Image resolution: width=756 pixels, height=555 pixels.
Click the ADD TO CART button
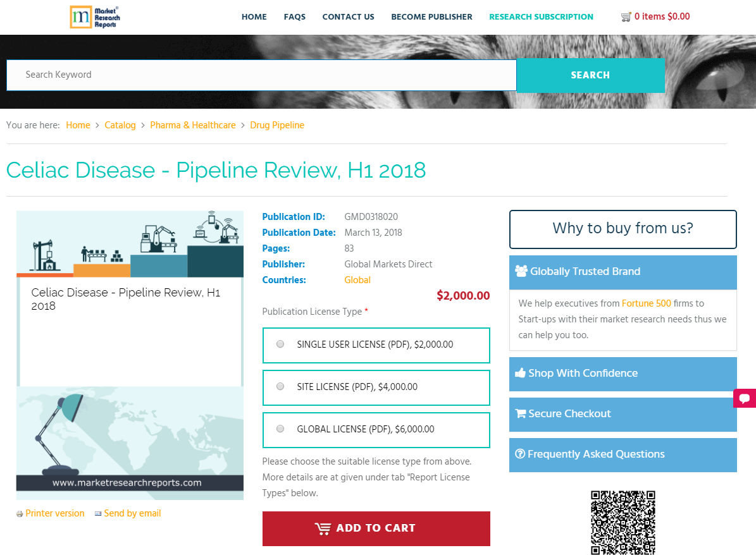pyautogui.click(x=376, y=528)
